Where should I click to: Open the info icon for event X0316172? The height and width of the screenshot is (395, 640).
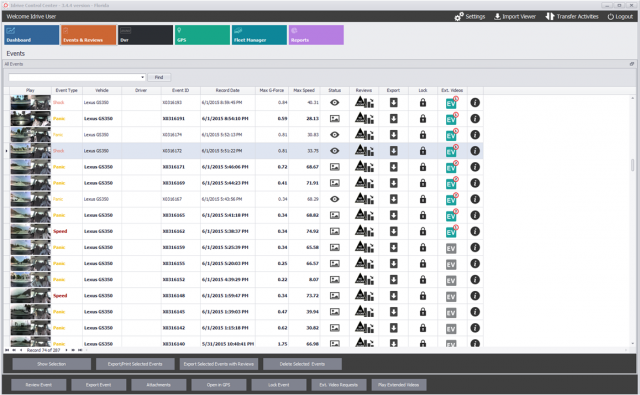[475, 151]
